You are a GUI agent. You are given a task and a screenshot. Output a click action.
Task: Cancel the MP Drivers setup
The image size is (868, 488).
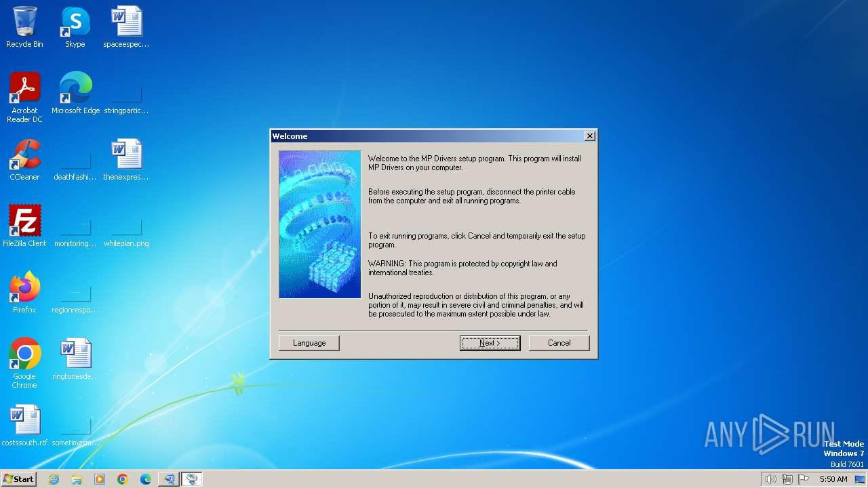click(x=559, y=343)
